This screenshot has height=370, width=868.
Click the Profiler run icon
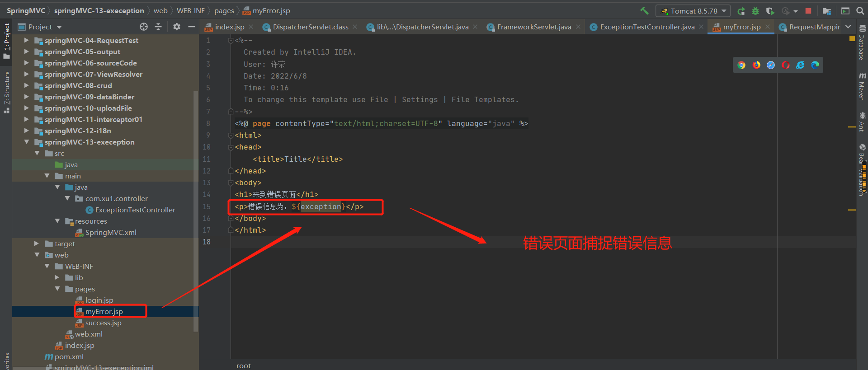(786, 11)
